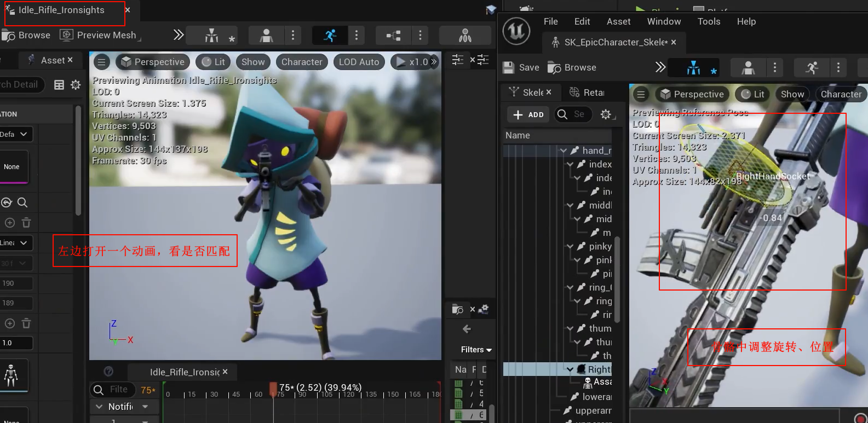
Task: Open the Physics asset mode icon, left toolbar
Action: click(x=465, y=36)
